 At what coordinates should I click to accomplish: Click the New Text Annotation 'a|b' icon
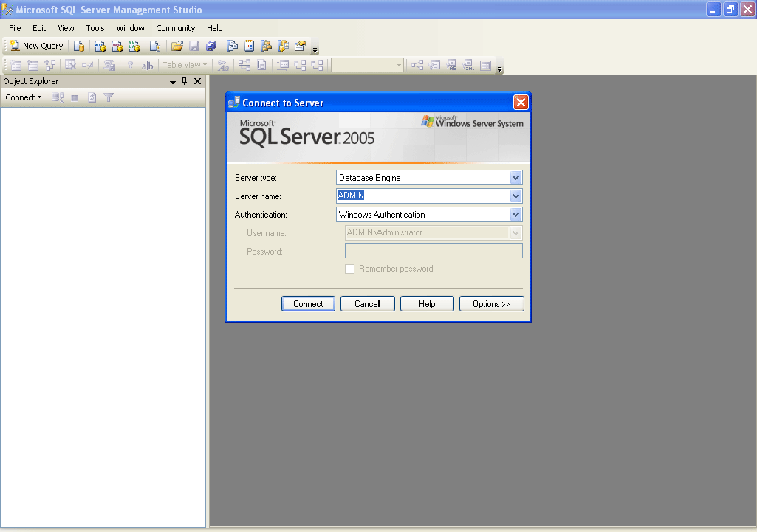[147, 65]
